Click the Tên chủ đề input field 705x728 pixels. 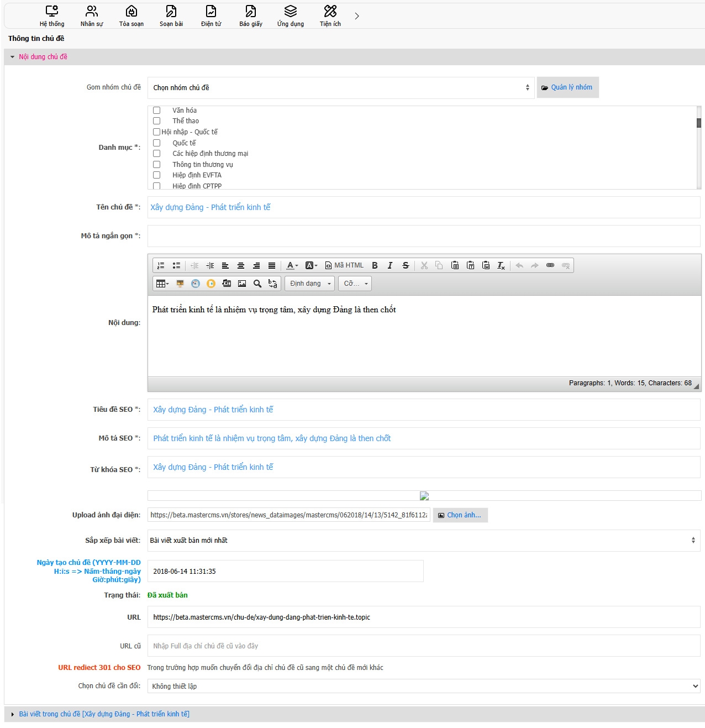click(424, 207)
